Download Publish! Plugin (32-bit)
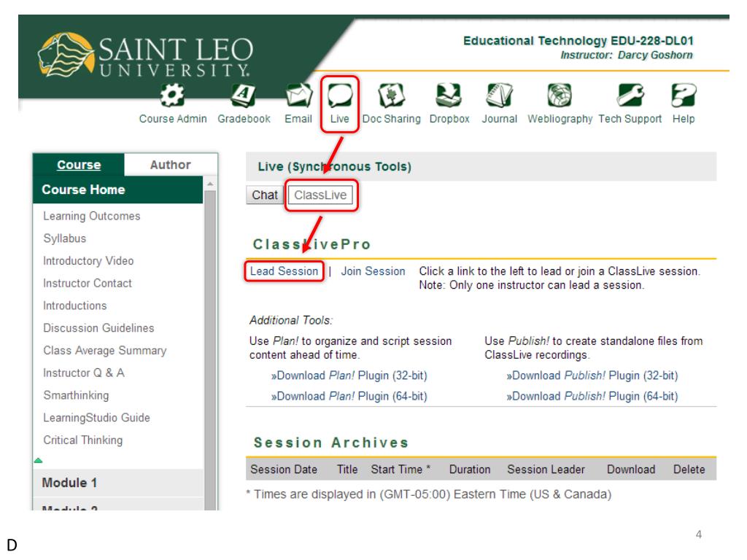Screen dimensions: 747x560 coord(592,376)
